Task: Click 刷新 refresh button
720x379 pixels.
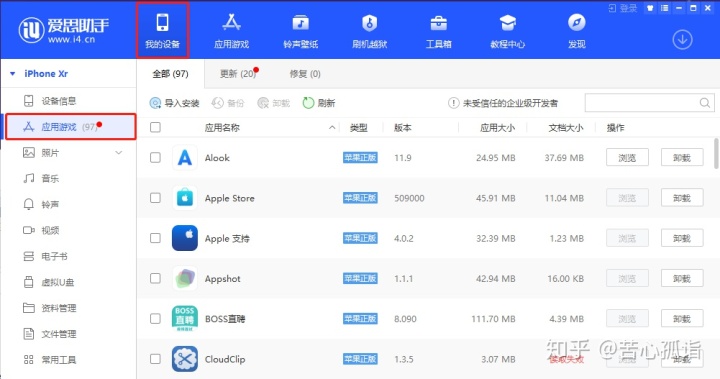Action: click(x=319, y=103)
